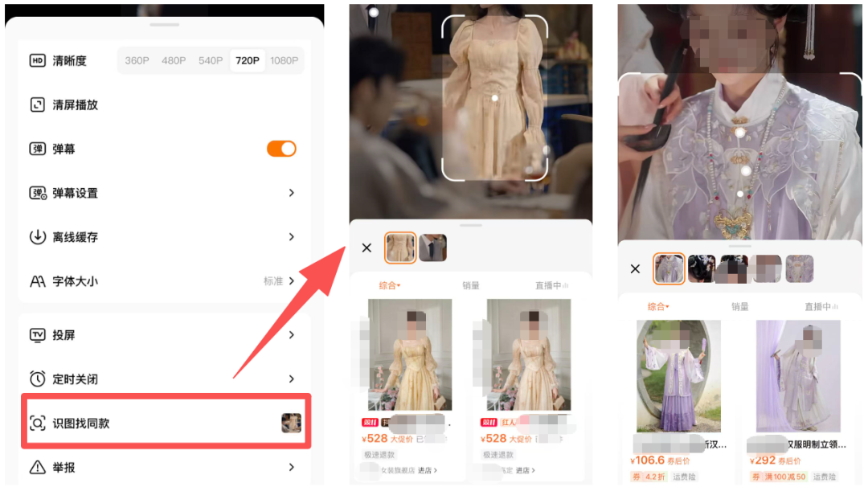
Task: Switch to 直播中 tab in right panel
Action: pyautogui.click(x=821, y=307)
